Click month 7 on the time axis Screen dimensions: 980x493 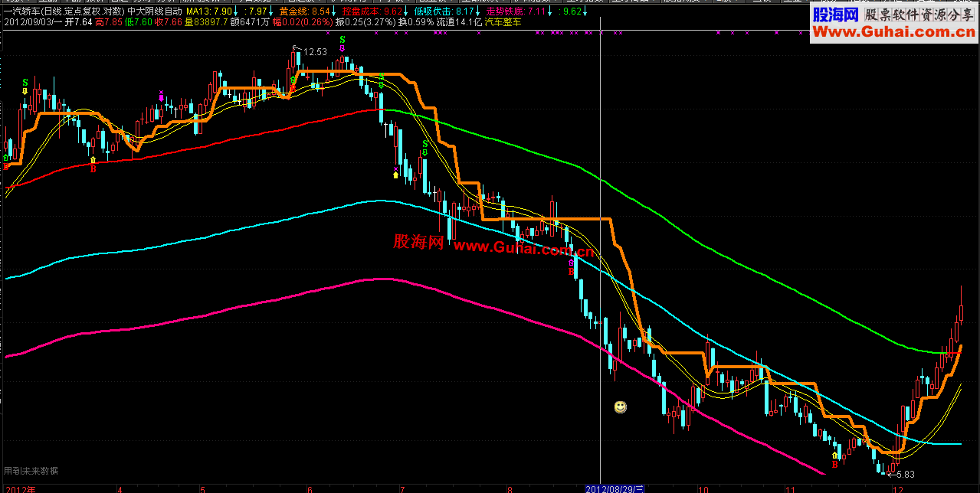pyautogui.click(x=402, y=488)
